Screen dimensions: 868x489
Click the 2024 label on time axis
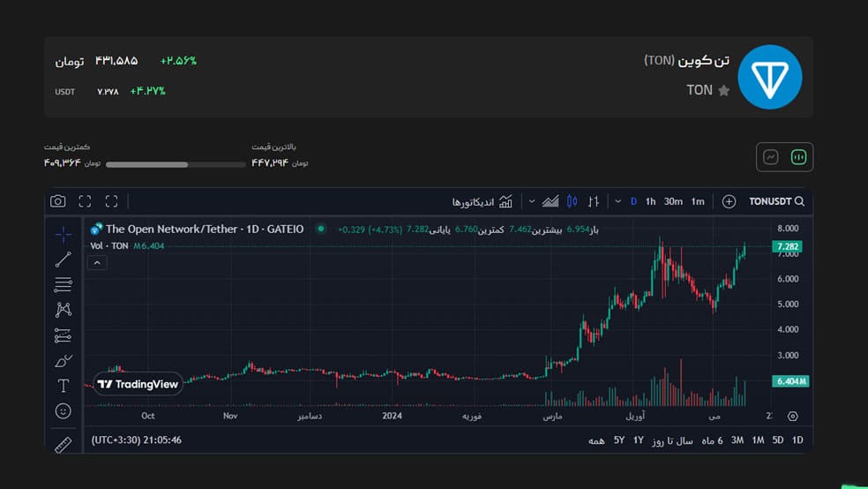pyautogui.click(x=392, y=416)
